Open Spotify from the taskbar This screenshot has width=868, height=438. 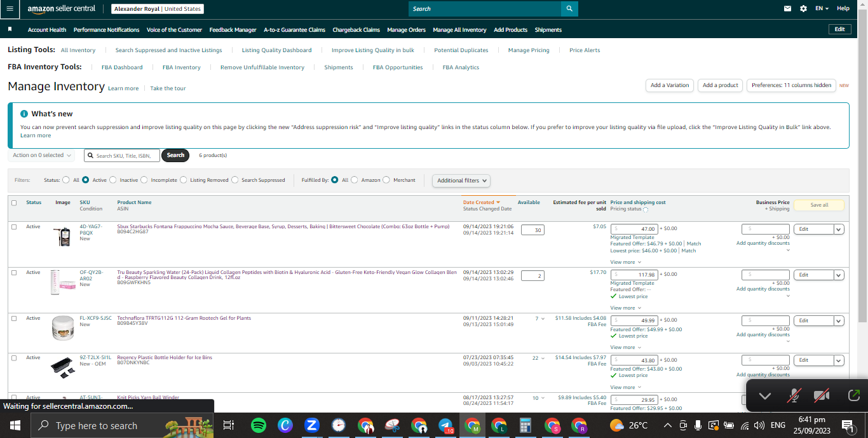point(259,425)
